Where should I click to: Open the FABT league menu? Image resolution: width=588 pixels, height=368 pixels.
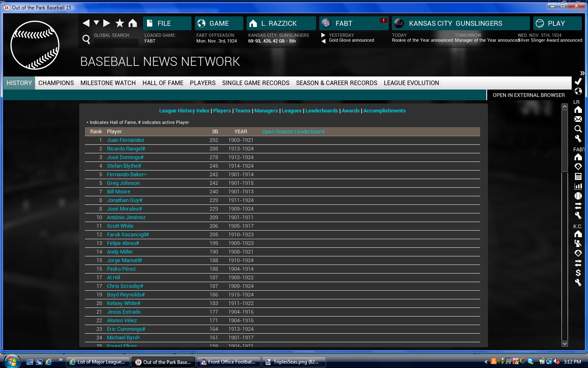[x=354, y=23]
